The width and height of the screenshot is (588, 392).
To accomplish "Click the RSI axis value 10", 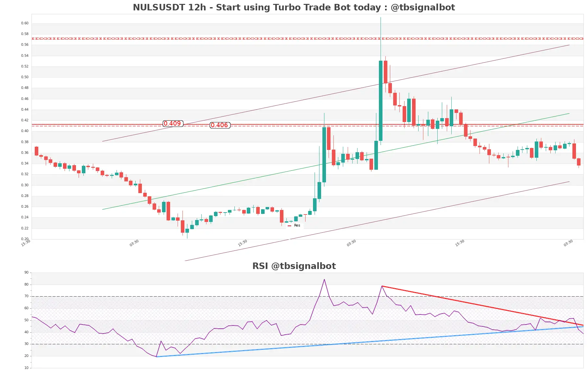I will coord(26,368).
